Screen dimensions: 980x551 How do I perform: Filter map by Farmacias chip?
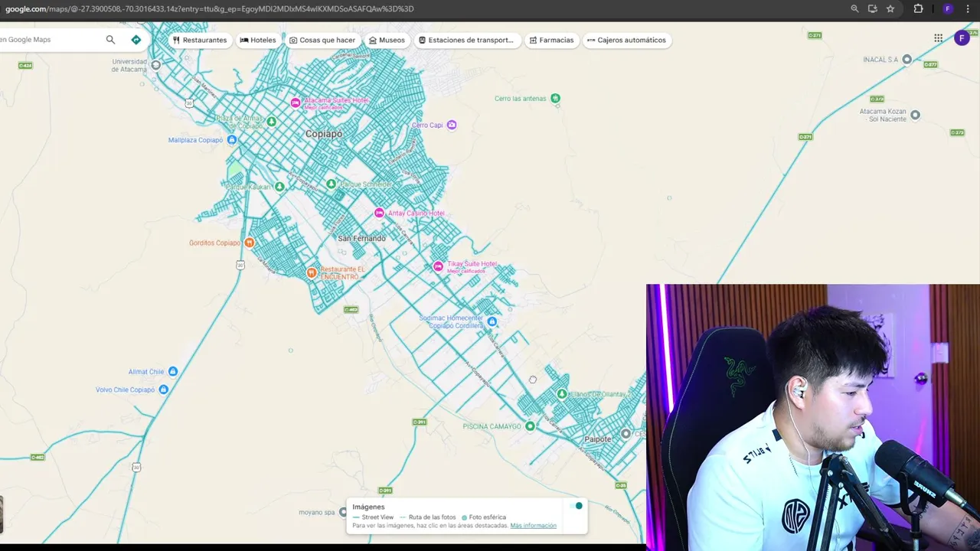point(551,40)
